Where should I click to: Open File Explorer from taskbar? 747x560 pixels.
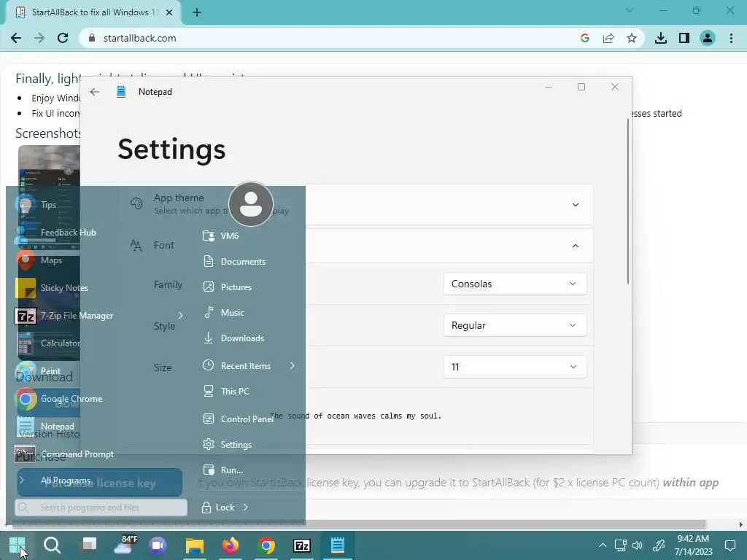[x=194, y=545]
